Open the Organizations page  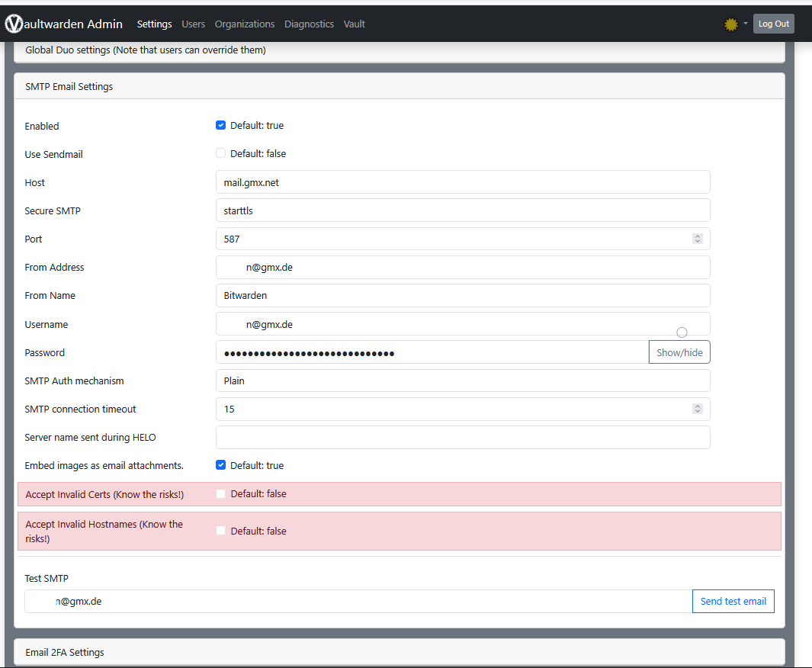coord(245,24)
